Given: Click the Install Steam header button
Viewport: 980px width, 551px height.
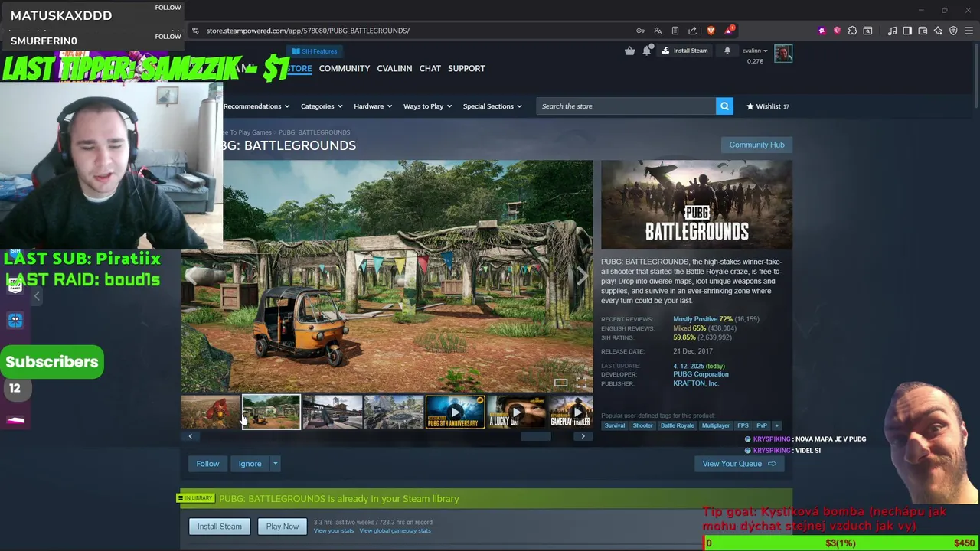Looking at the screenshot, I should [684, 51].
